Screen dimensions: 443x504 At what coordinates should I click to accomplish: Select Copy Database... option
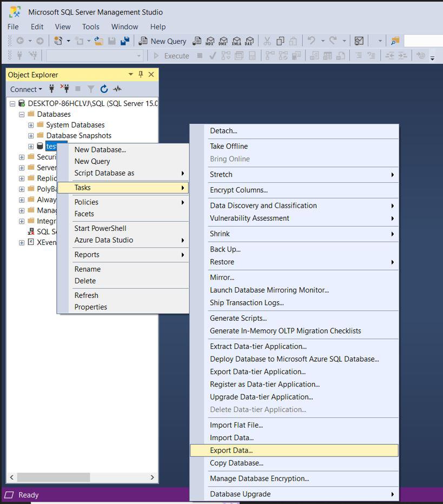click(294, 463)
